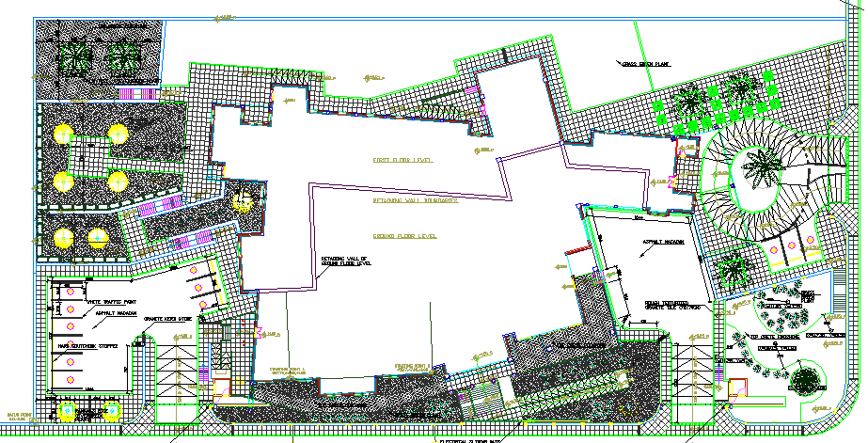Viewport: 868px width, 443px height.
Task: Click the FIRST FLOOR LEVEL text label
Action: click(402, 161)
